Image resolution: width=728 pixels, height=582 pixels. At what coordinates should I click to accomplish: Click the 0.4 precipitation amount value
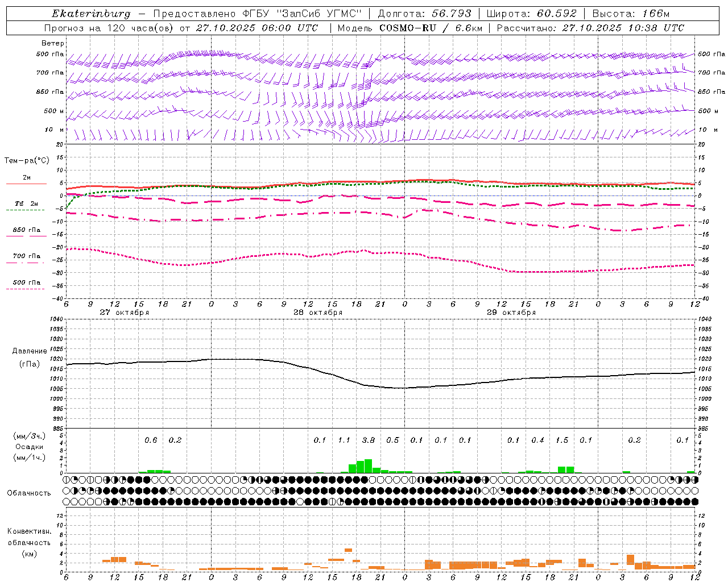[537, 440]
